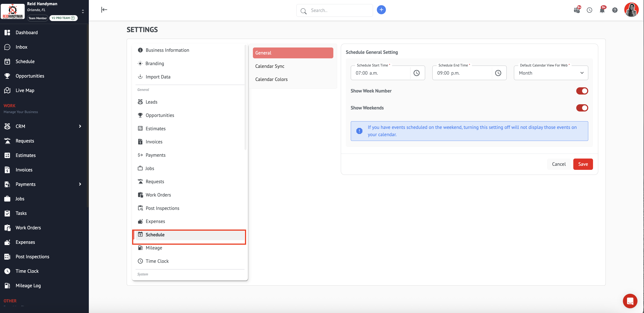Open the Reid Handyman account switcher
644x313 pixels.
pyautogui.click(x=83, y=11)
